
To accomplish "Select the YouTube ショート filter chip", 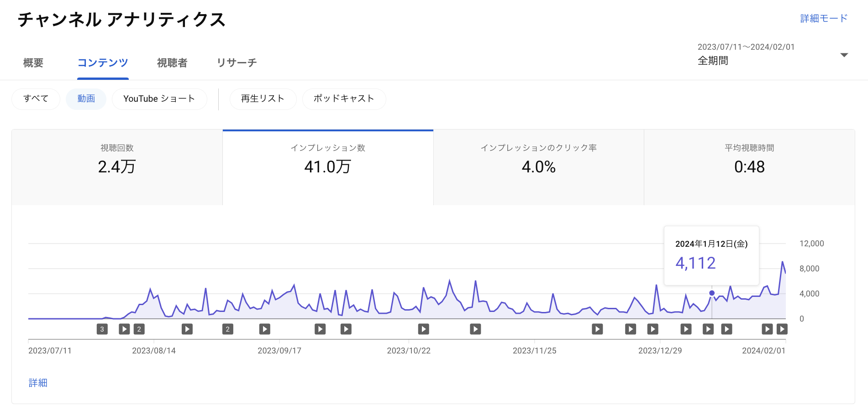I will coord(159,99).
